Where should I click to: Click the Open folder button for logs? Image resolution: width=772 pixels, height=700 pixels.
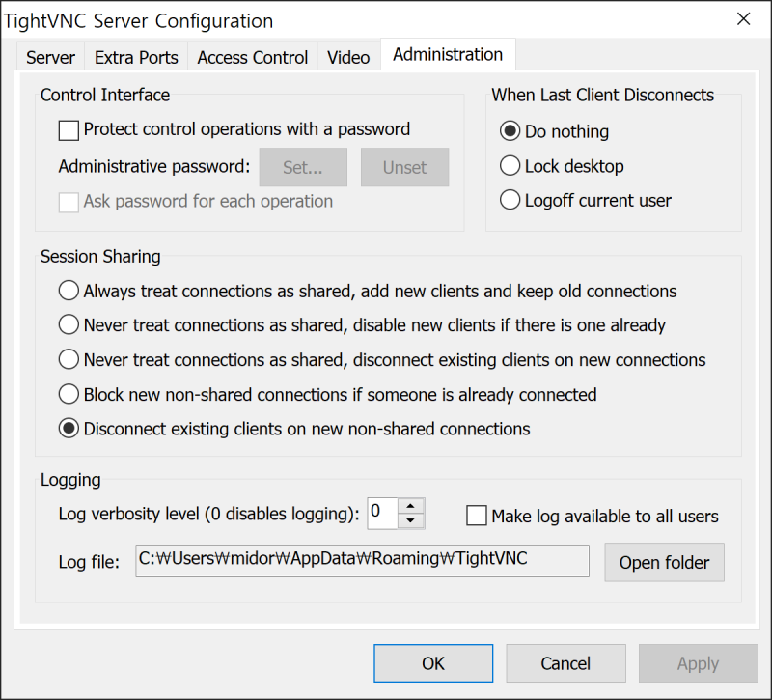pos(664,562)
